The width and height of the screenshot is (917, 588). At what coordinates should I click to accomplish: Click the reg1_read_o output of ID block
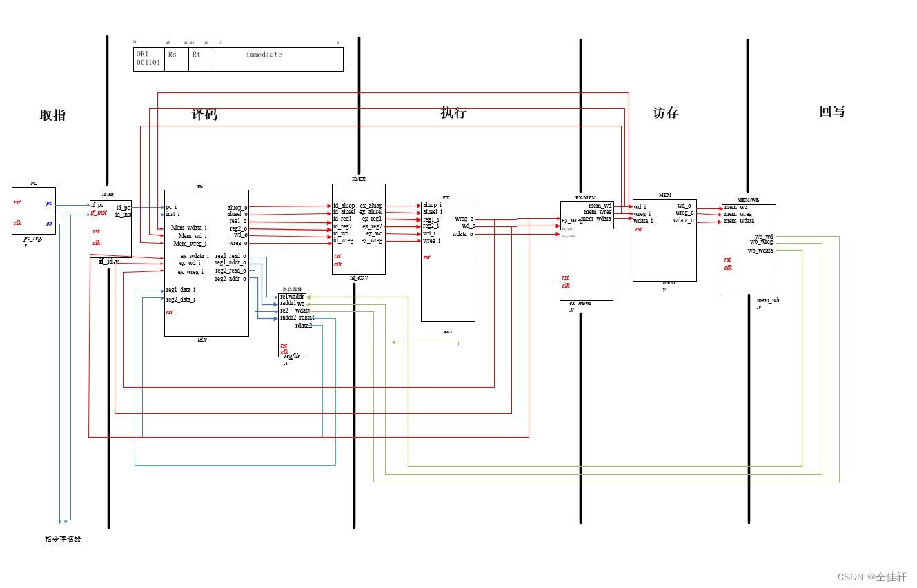point(230,256)
